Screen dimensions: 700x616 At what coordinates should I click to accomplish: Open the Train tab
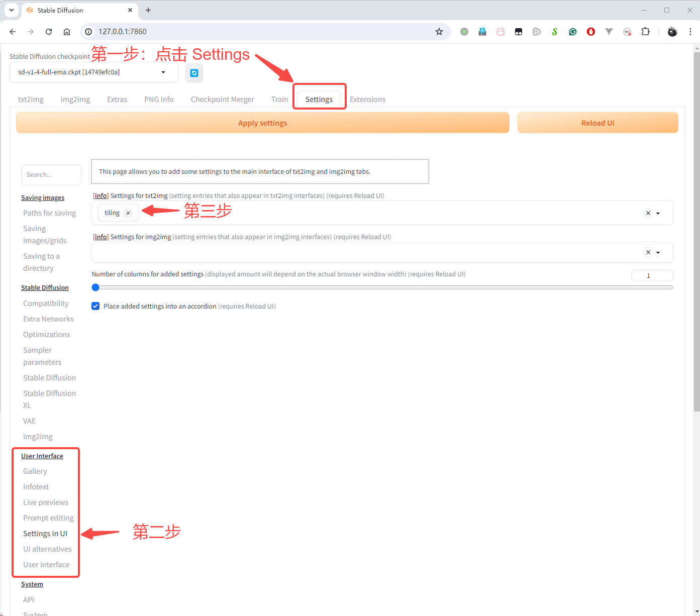[x=279, y=99]
